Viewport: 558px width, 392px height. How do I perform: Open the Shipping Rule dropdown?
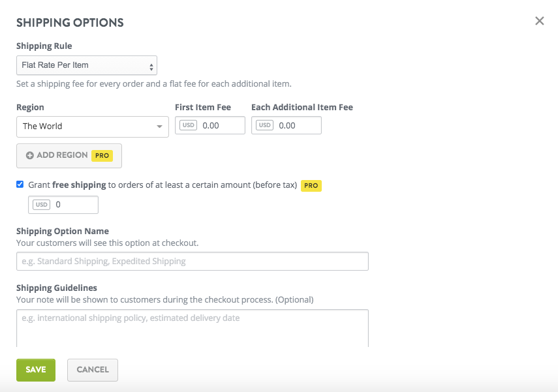pyautogui.click(x=87, y=65)
